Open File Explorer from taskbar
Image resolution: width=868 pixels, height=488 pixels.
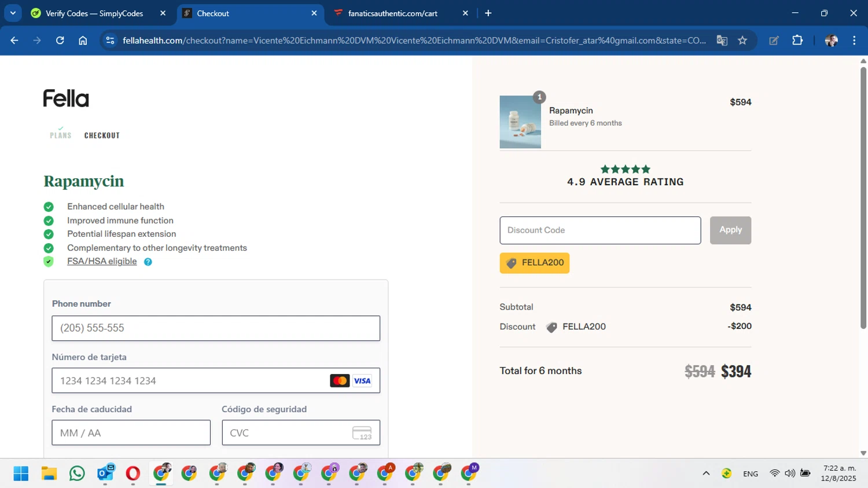pos(49,474)
